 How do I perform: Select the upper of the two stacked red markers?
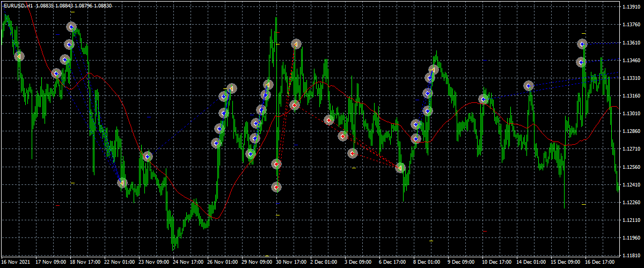click(276, 164)
